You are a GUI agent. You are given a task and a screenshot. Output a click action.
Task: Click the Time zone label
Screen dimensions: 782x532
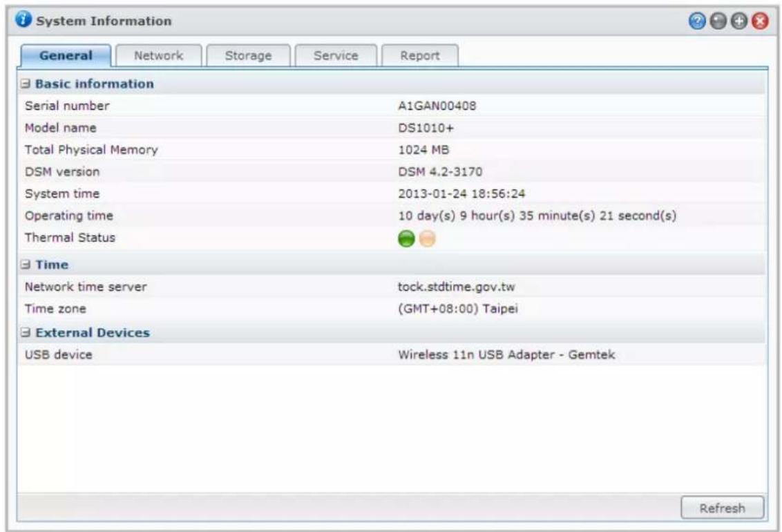55,309
